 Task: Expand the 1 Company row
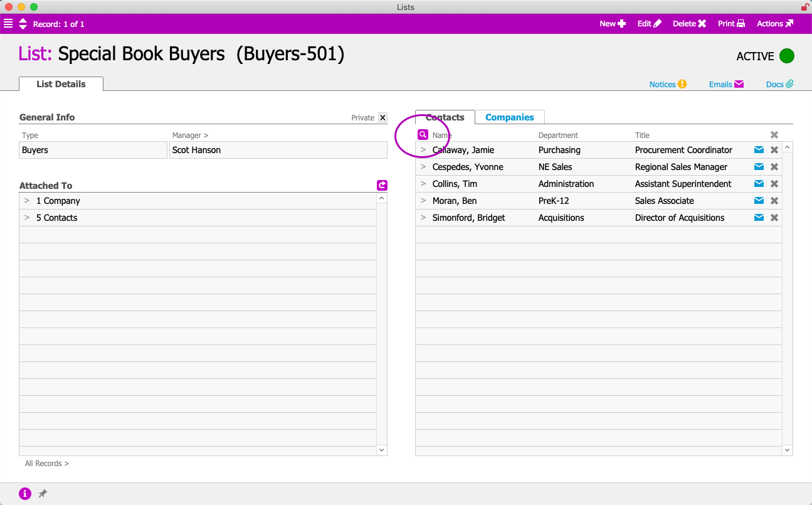pyautogui.click(x=27, y=201)
